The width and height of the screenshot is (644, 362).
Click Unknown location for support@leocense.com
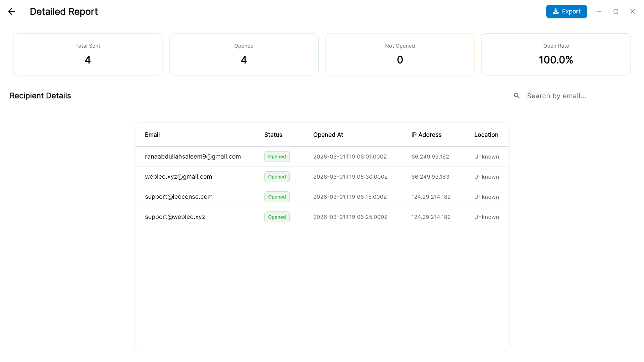click(x=487, y=197)
